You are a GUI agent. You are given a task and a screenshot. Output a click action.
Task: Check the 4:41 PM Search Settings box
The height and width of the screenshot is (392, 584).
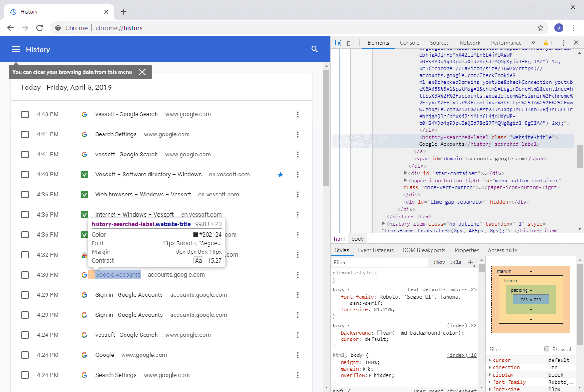[25, 134]
